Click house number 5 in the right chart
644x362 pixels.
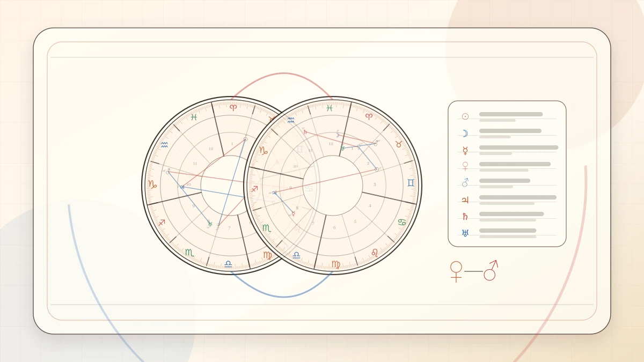pos(355,221)
